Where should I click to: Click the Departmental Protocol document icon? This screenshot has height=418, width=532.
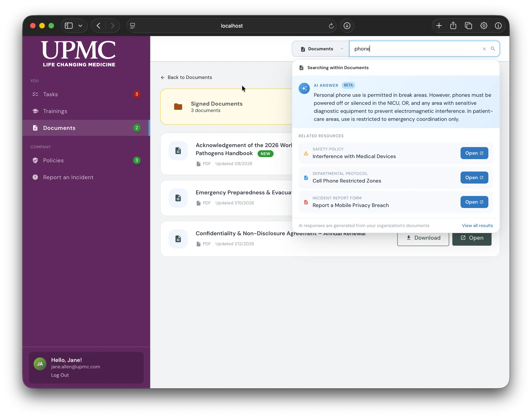[x=306, y=178]
